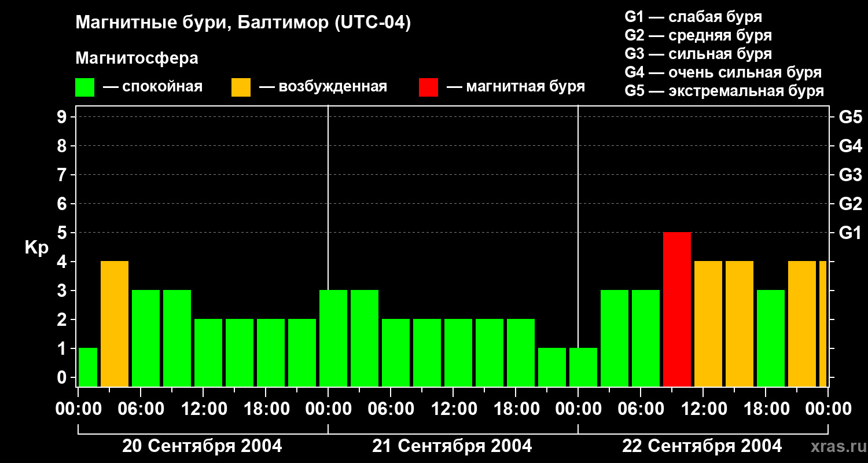Screen dimensions: 868x463
Task: Click the right-axis «G2» label beside Kp 6
Action: [x=851, y=204]
